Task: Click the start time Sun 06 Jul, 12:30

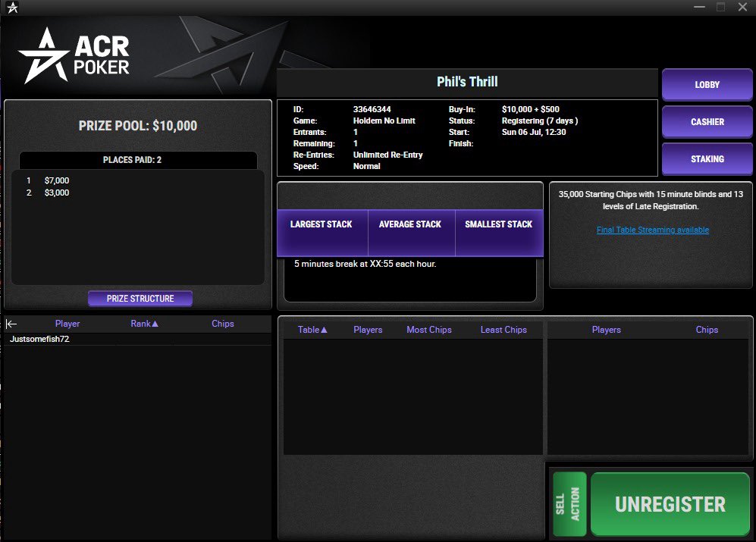Action: [x=534, y=132]
